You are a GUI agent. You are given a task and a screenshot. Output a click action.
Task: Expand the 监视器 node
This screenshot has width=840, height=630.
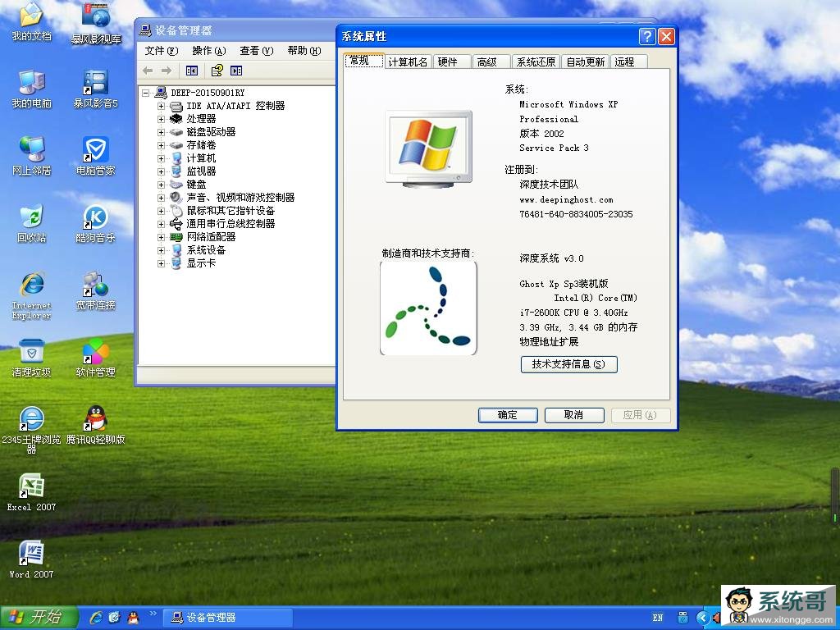point(161,171)
